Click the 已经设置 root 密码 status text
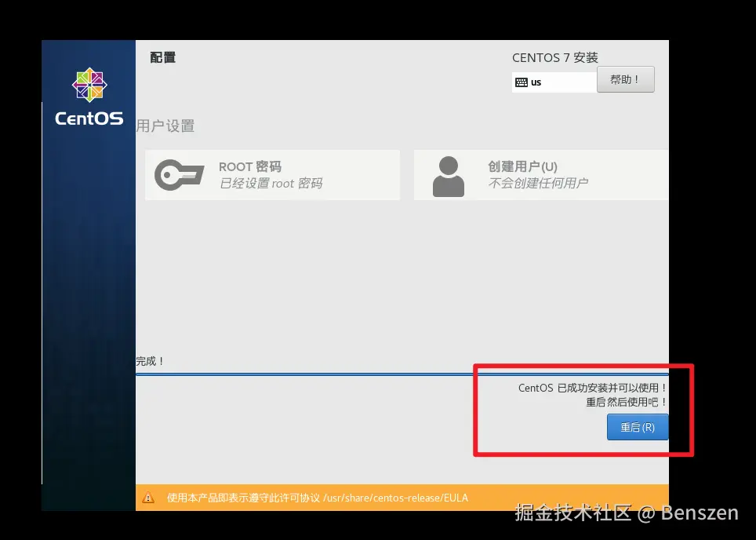This screenshot has width=756, height=540. 271,184
